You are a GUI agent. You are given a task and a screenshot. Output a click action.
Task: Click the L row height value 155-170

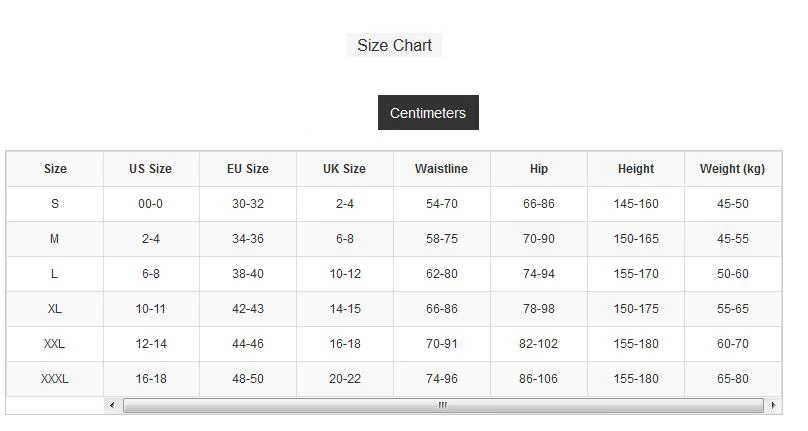coord(636,274)
